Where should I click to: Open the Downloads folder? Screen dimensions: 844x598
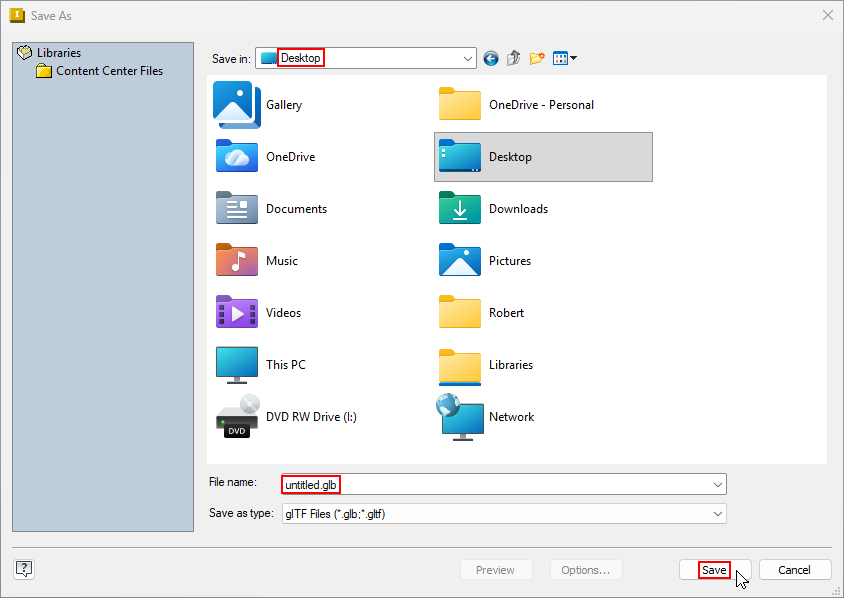(460, 209)
